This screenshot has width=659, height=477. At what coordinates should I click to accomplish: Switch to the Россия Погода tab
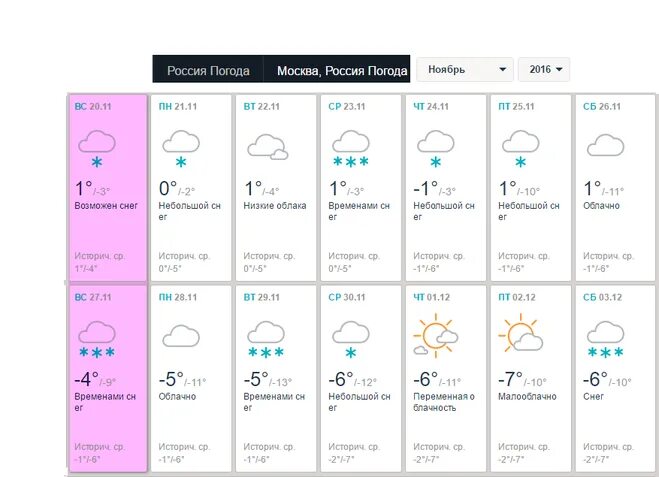click(208, 69)
